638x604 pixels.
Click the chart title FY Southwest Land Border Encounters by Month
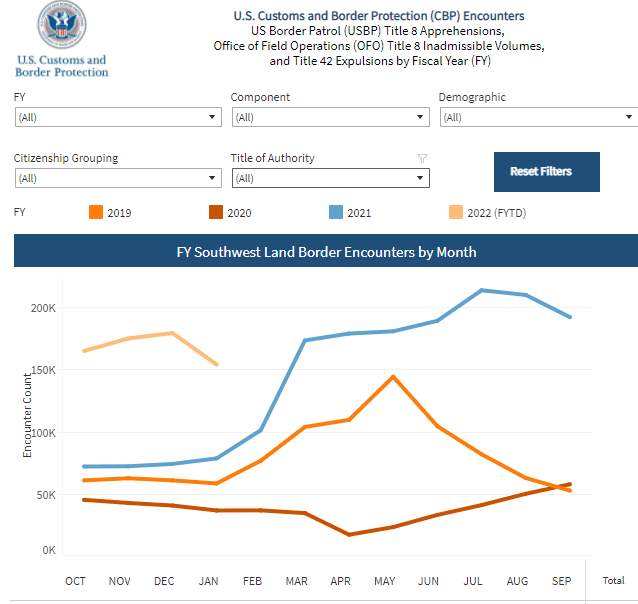pos(326,252)
